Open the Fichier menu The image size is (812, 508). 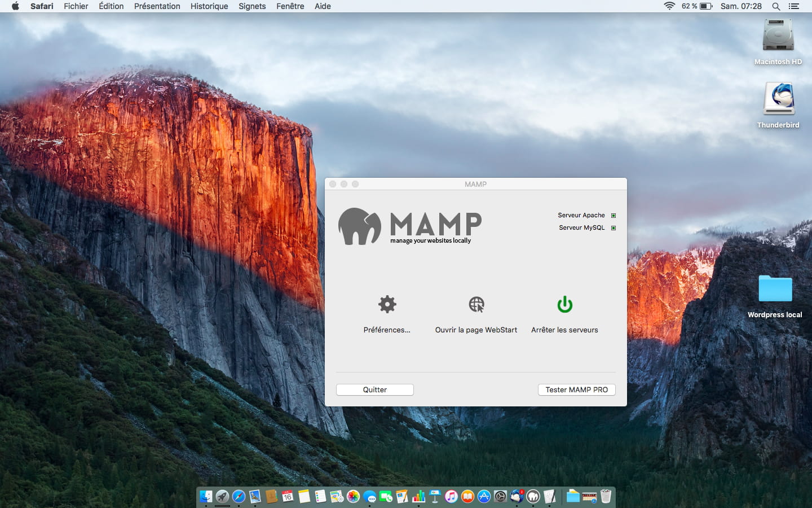tap(76, 6)
